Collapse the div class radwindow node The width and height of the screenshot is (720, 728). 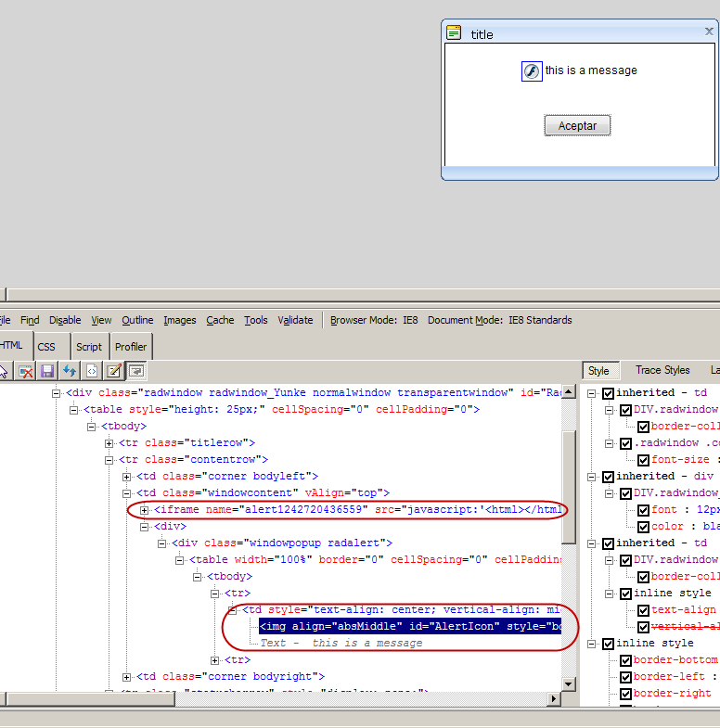56,394
